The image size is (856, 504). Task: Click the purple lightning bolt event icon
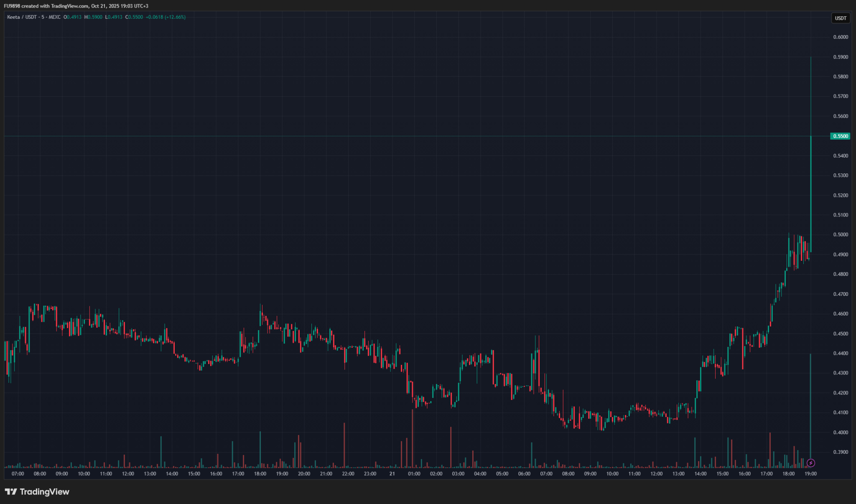(x=811, y=463)
